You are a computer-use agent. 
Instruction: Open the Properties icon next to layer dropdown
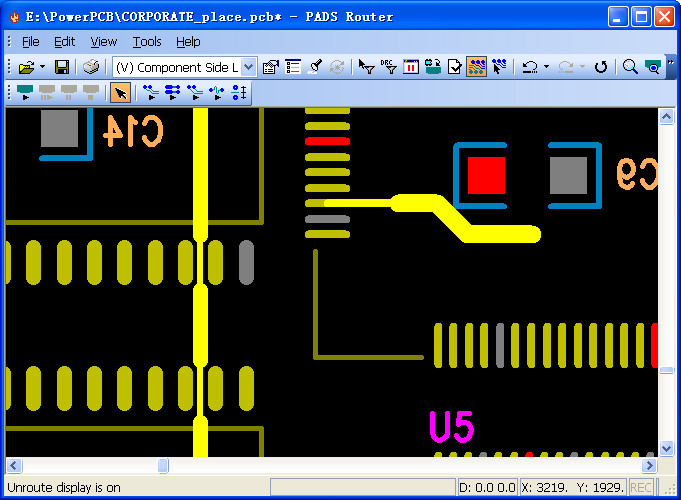tap(270, 67)
